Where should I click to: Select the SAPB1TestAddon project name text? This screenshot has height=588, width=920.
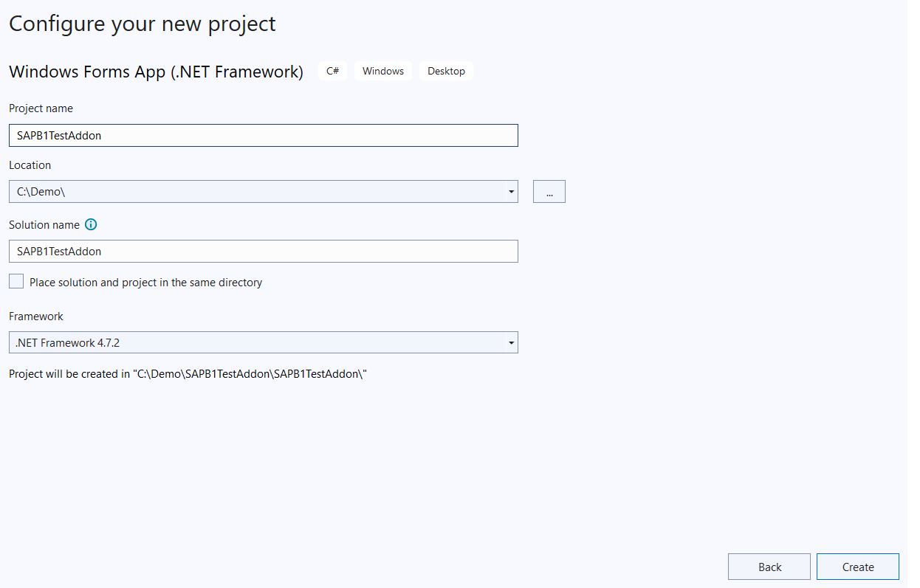[57, 135]
